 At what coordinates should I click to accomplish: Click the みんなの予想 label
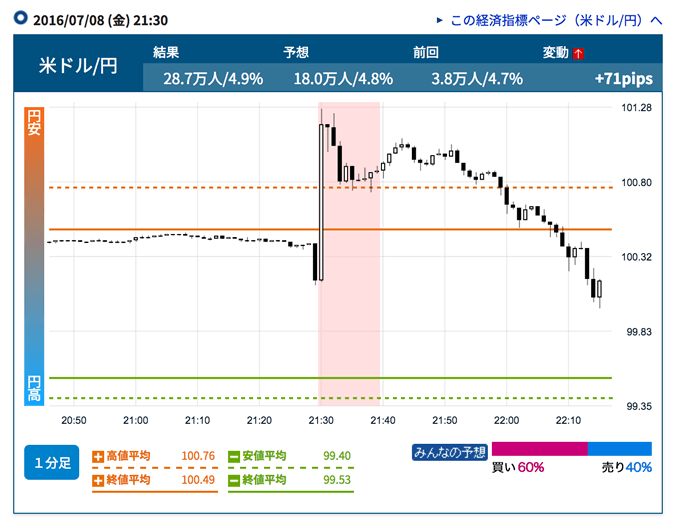[450, 452]
